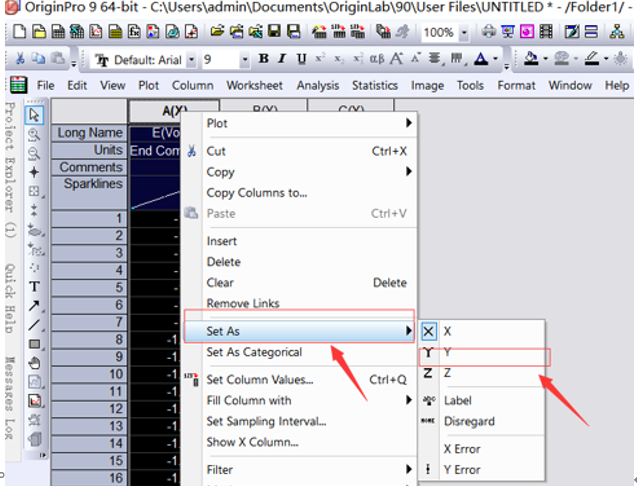
Task: Click the font color A swatch
Action: pos(481,59)
